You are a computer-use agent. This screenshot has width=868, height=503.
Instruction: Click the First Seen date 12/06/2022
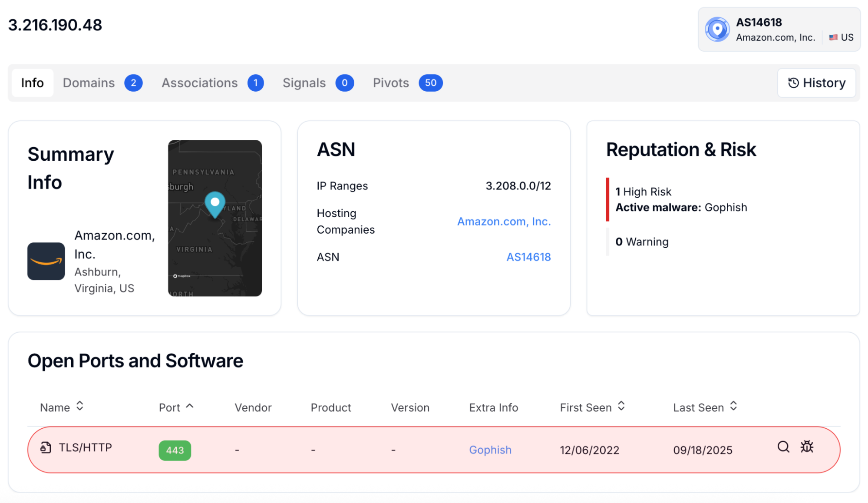(x=589, y=450)
